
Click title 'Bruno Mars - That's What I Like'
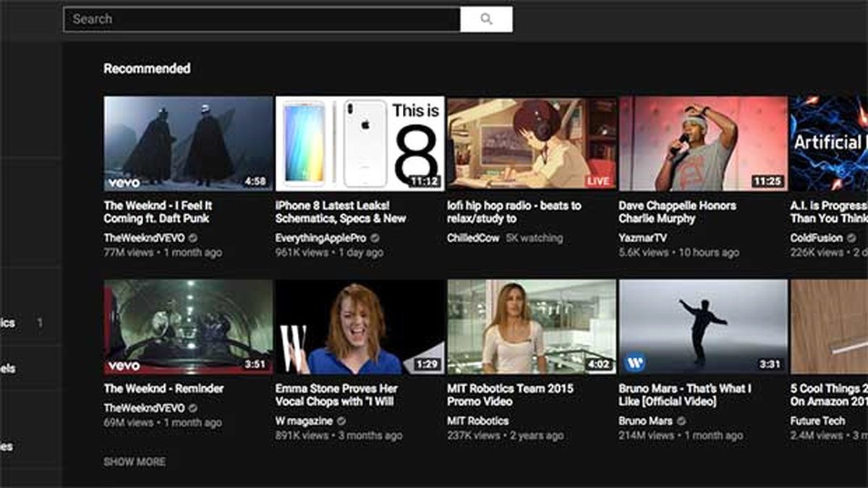point(685,395)
